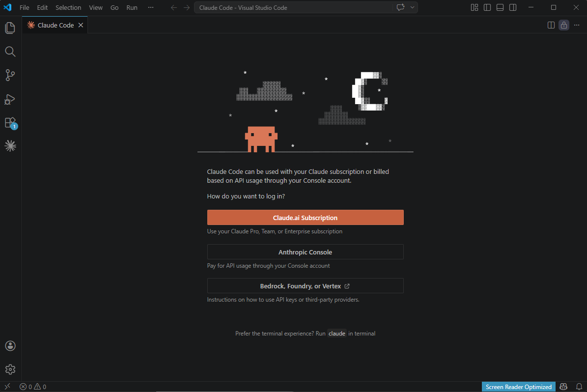Toggle the bottom panel
This screenshot has width=587, height=392.
tap(500, 7)
